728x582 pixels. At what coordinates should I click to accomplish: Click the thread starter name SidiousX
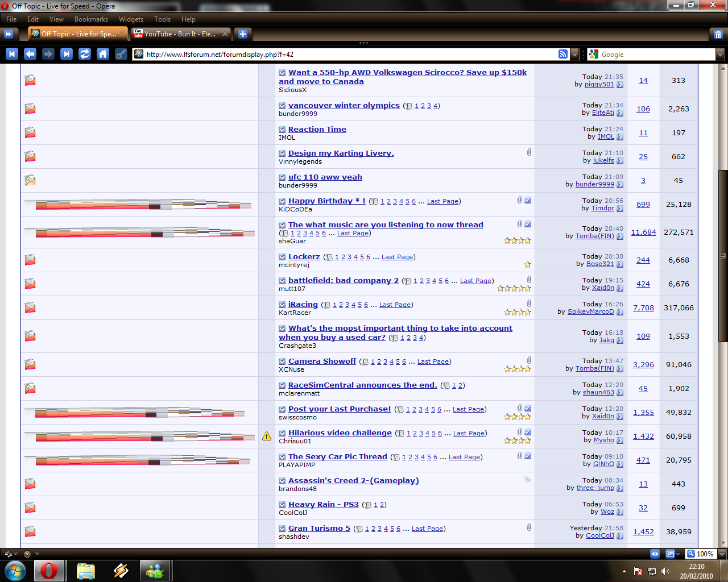pos(292,90)
